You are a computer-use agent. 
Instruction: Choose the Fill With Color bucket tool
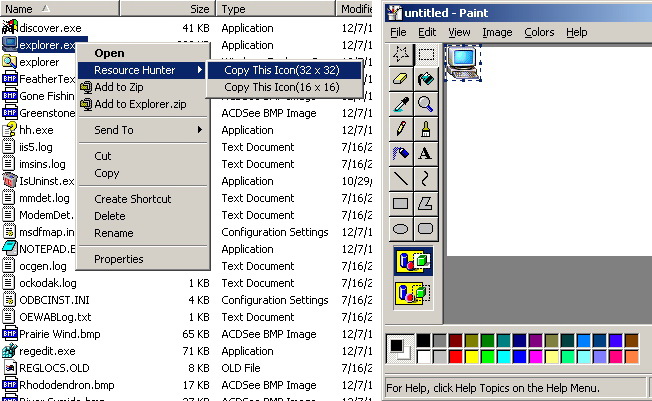point(426,79)
